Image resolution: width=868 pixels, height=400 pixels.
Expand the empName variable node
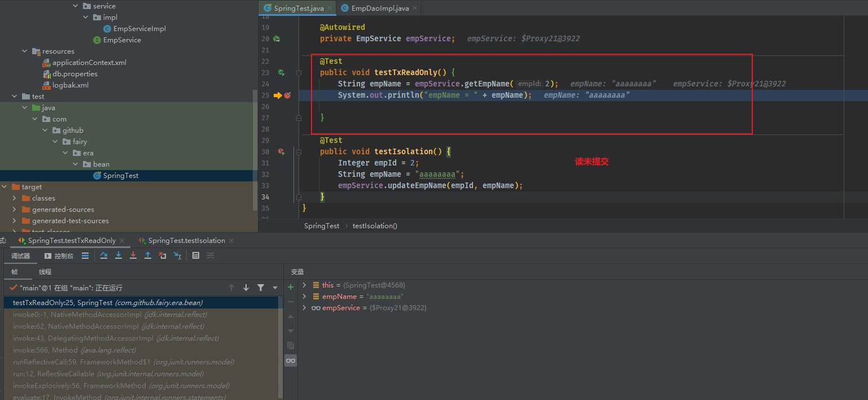pos(304,296)
